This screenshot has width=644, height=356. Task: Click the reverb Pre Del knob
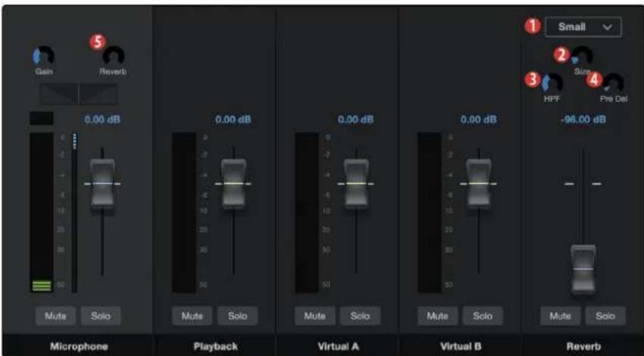point(613,83)
